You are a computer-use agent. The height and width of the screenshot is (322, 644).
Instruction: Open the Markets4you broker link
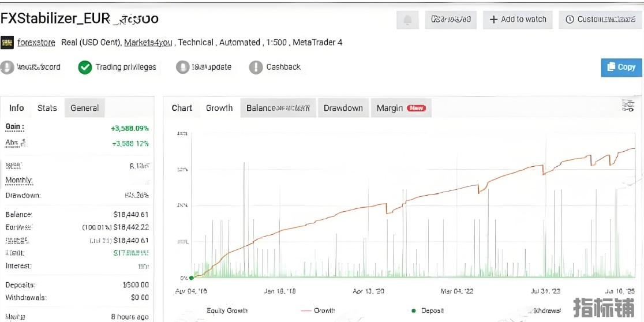click(148, 43)
